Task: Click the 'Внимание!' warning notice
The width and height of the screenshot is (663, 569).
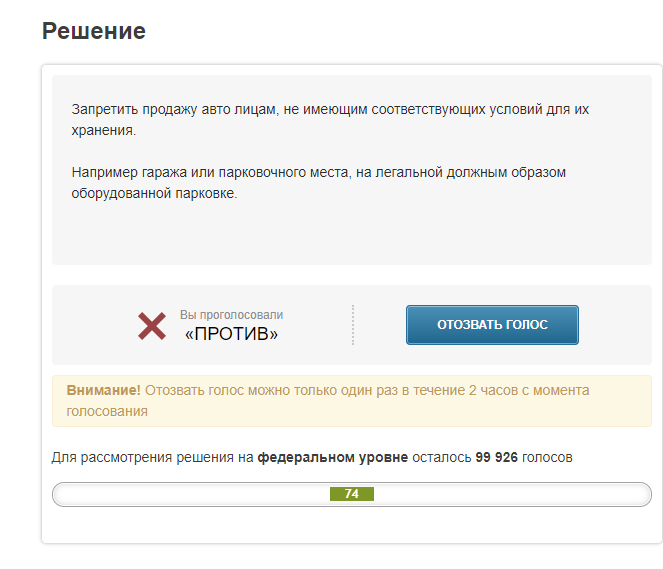Action: pos(103,390)
